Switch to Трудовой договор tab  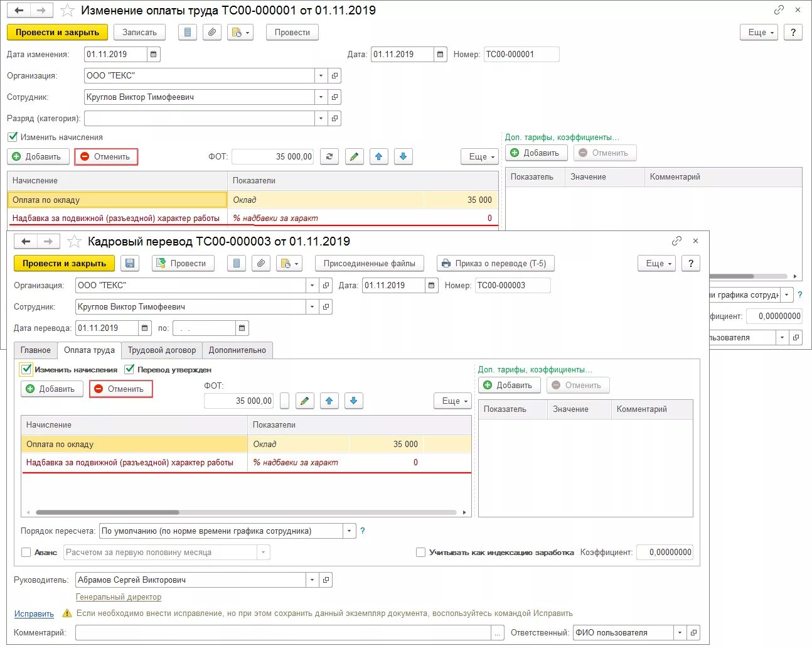click(x=162, y=350)
